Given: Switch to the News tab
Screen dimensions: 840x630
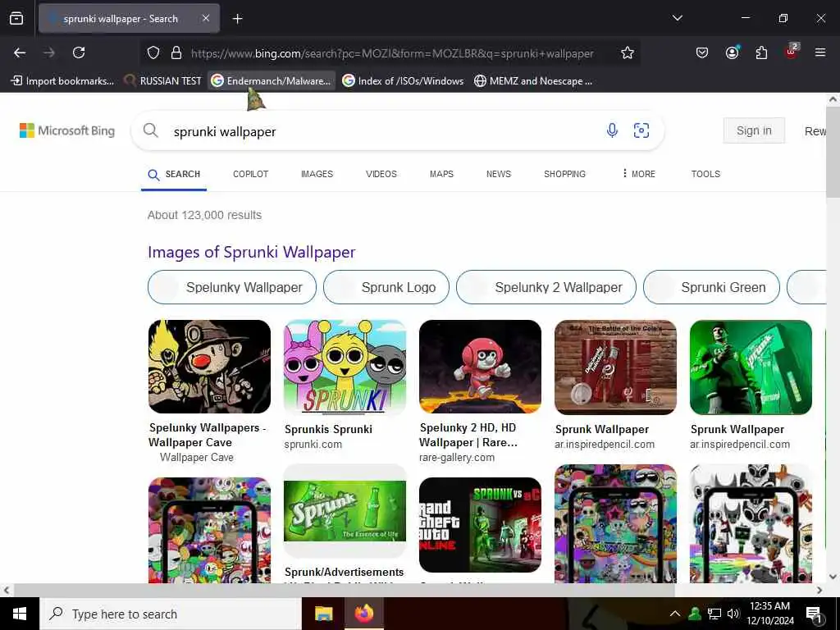Looking at the screenshot, I should (498, 174).
